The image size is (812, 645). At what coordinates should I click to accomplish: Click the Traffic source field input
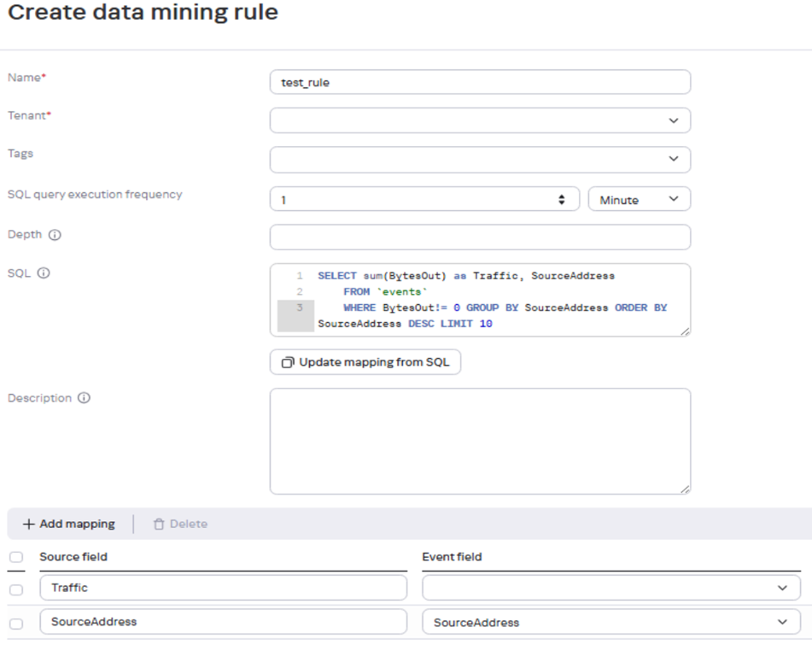(x=223, y=588)
